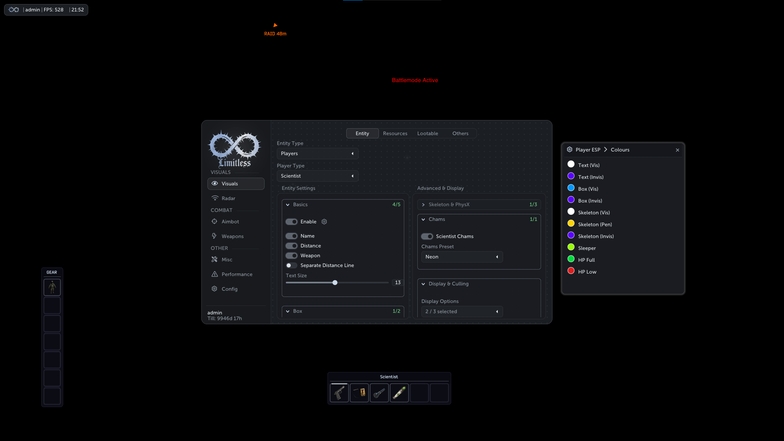
Task: Select the Weapons sidebar icon
Action: click(x=214, y=236)
